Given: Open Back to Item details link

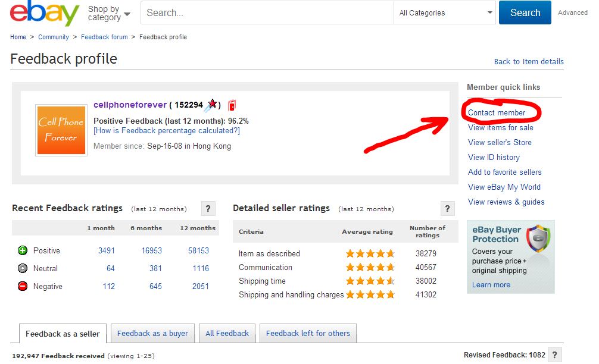Looking at the screenshot, I should [529, 62].
